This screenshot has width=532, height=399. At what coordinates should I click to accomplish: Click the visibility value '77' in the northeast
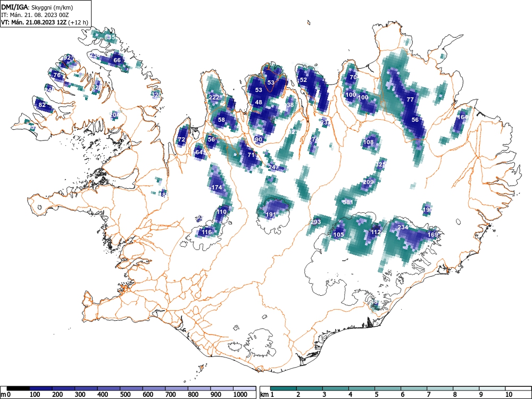(x=410, y=99)
